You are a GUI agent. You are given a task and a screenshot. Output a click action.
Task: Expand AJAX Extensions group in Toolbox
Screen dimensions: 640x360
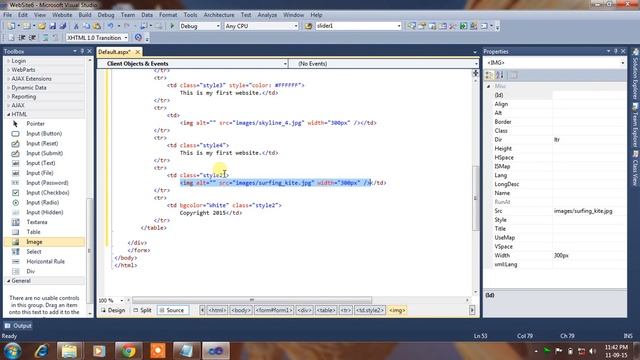tap(9, 79)
